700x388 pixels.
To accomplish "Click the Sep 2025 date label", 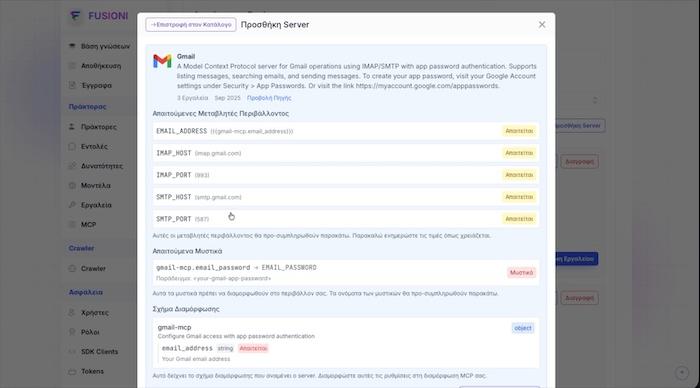I will (x=227, y=98).
